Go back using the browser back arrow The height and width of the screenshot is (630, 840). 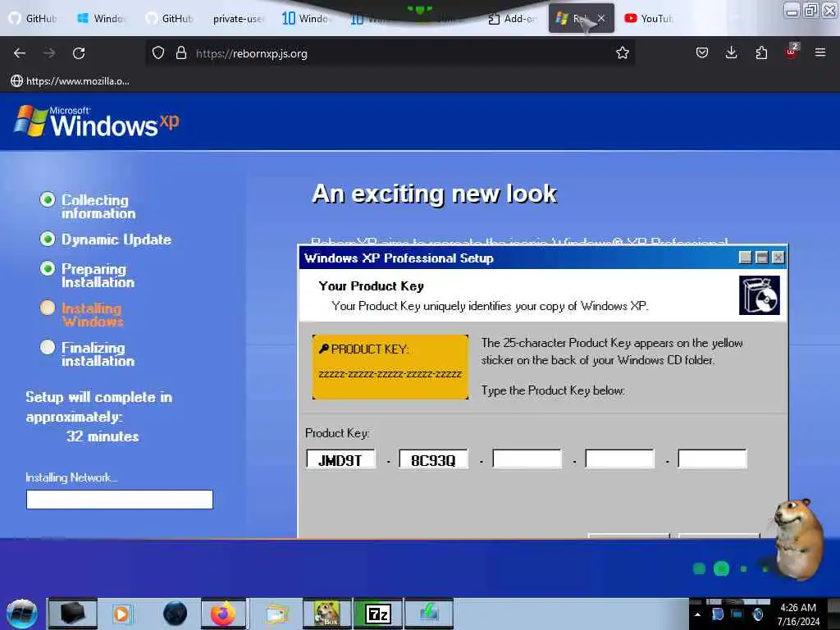point(20,53)
